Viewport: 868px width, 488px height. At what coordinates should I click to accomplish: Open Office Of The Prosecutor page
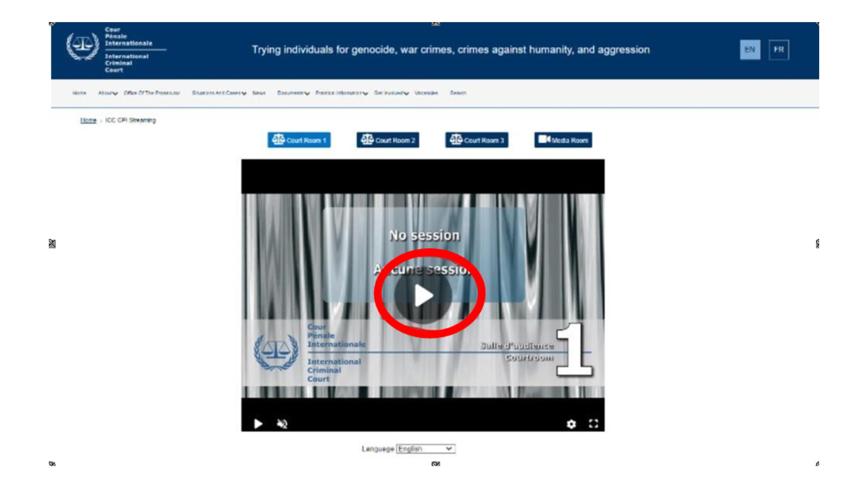point(152,93)
